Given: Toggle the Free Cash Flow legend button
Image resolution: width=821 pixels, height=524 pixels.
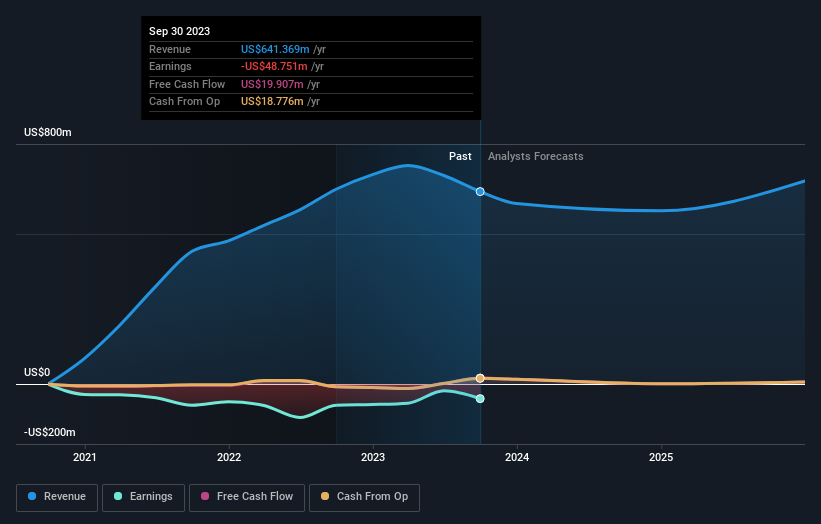Looking at the screenshot, I should tap(247, 497).
